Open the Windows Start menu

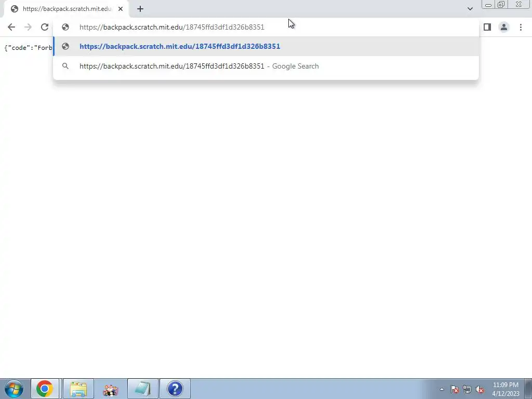[14, 389]
